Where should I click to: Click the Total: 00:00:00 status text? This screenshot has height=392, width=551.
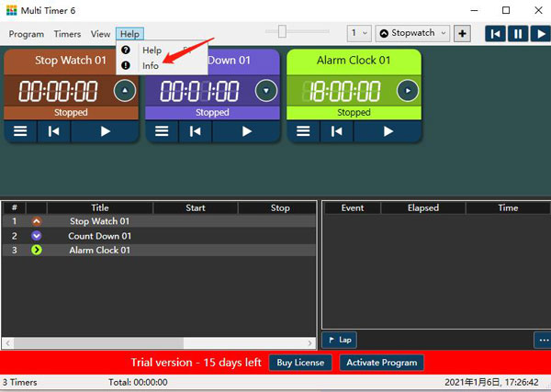(x=138, y=382)
